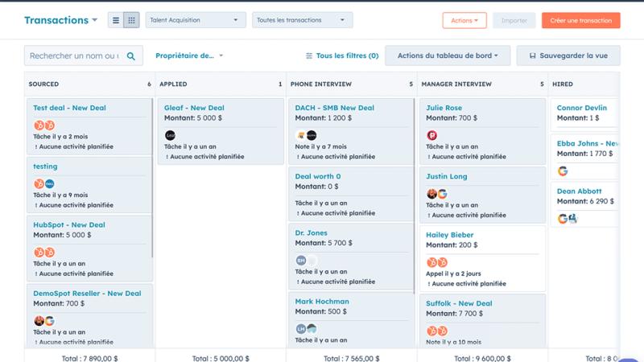Click HubSpot avatar on Suffolk card
Screen dimensions: 644x362
click(x=431, y=331)
